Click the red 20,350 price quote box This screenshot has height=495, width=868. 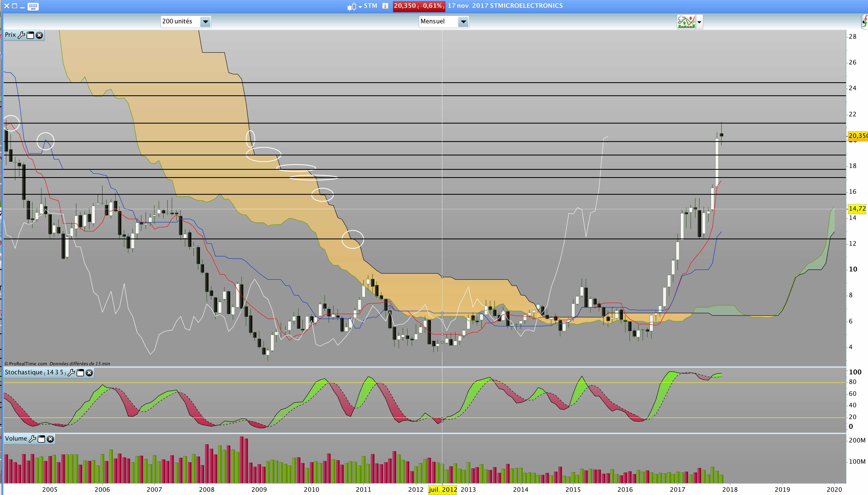pos(419,6)
